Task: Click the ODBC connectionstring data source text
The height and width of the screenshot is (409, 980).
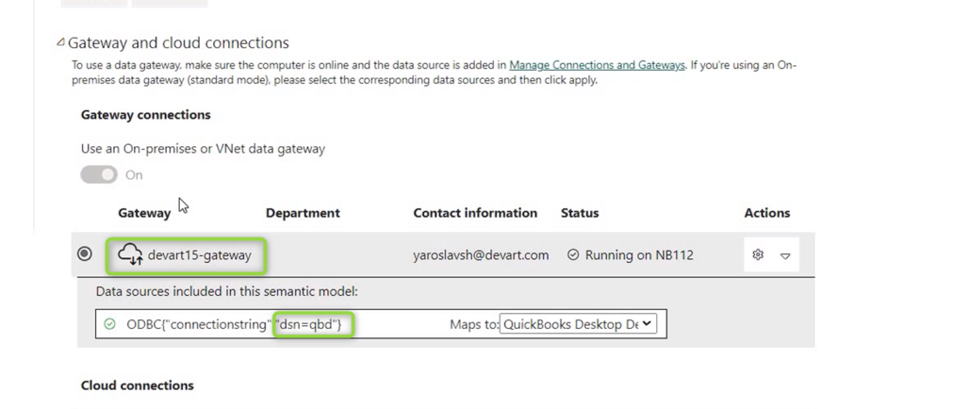Action: point(234,324)
